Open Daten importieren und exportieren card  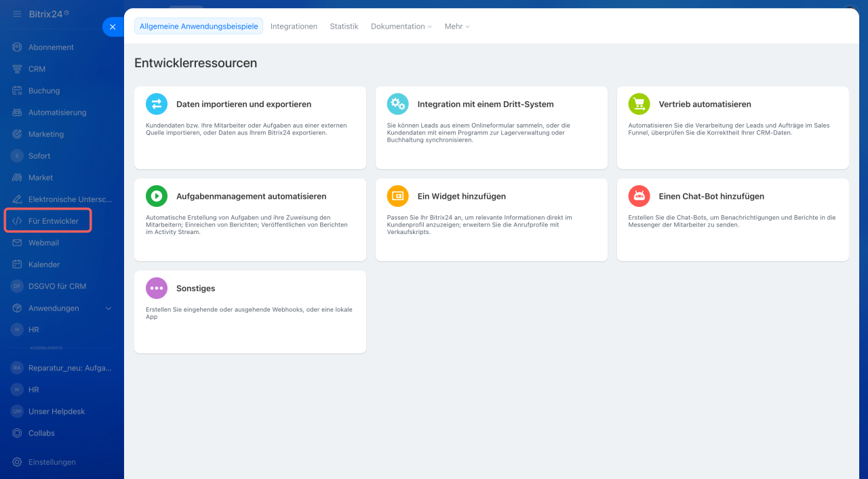pyautogui.click(x=250, y=128)
